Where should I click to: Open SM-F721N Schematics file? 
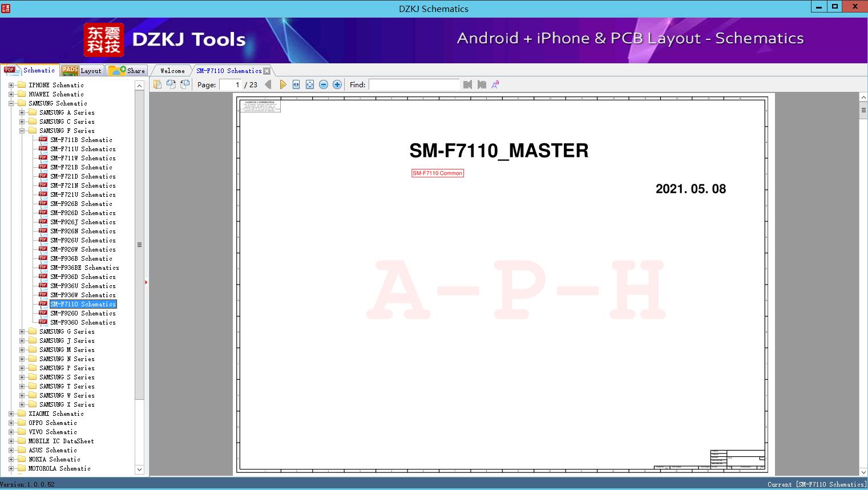click(83, 185)
